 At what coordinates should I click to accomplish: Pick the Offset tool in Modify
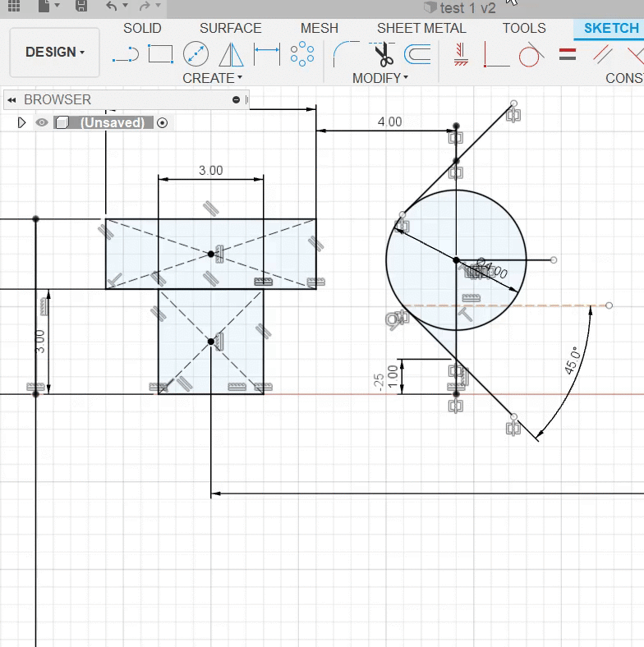(x=417, y=54)
